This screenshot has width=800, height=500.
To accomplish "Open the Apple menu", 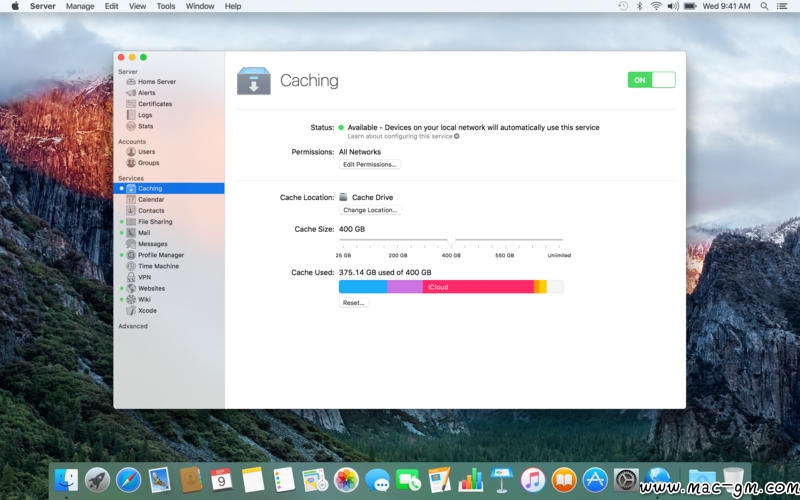I will (15, 6).
